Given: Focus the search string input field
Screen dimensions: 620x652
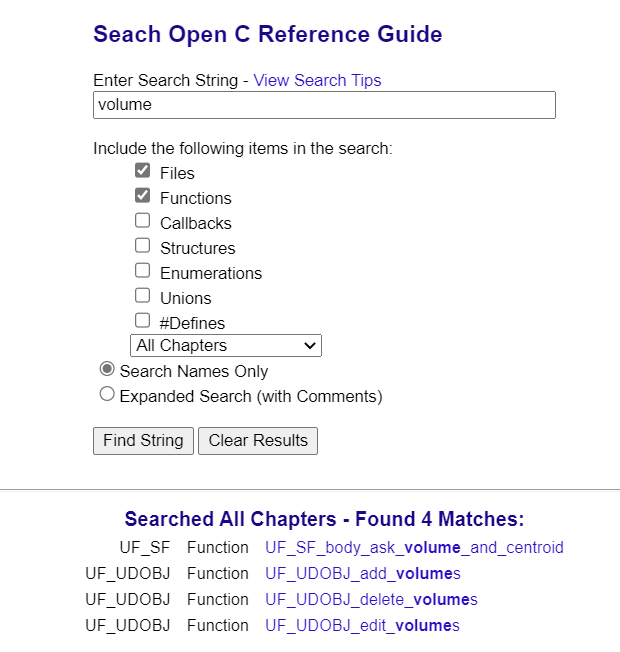Looking at the screenshot, I should tap(324, 105).
